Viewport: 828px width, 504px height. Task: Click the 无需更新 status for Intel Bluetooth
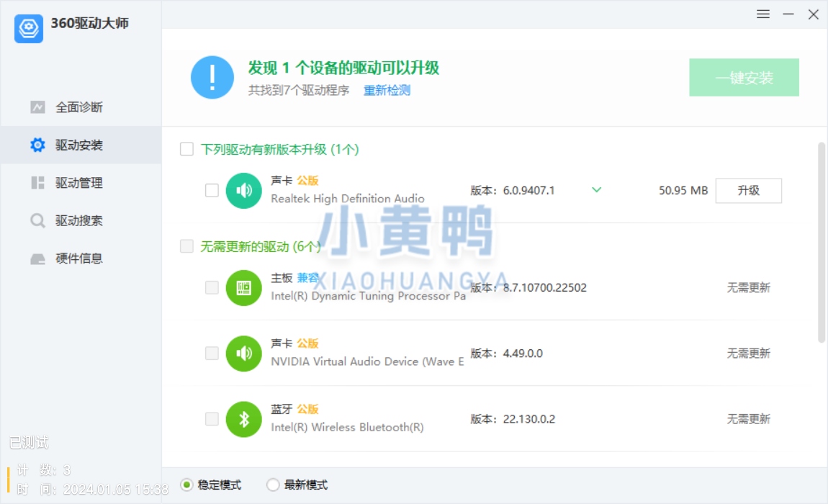pos(748,420)
